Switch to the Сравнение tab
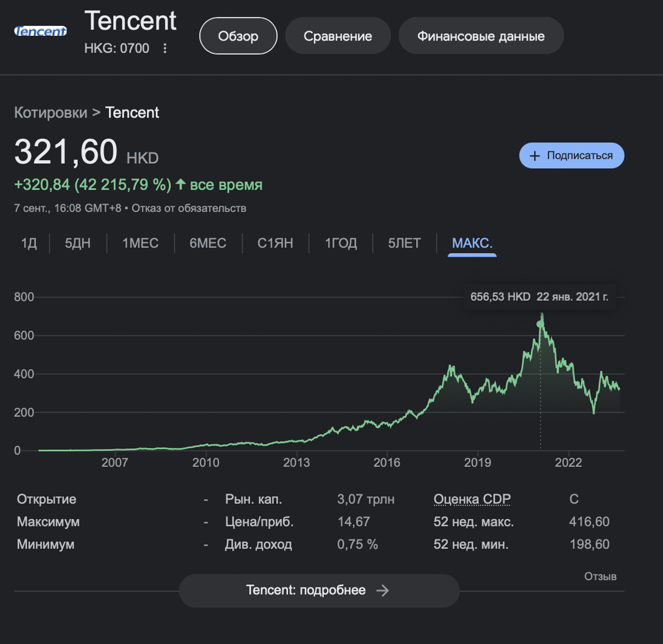The height and width of the screenshot is (644, 663). (338, 36)
